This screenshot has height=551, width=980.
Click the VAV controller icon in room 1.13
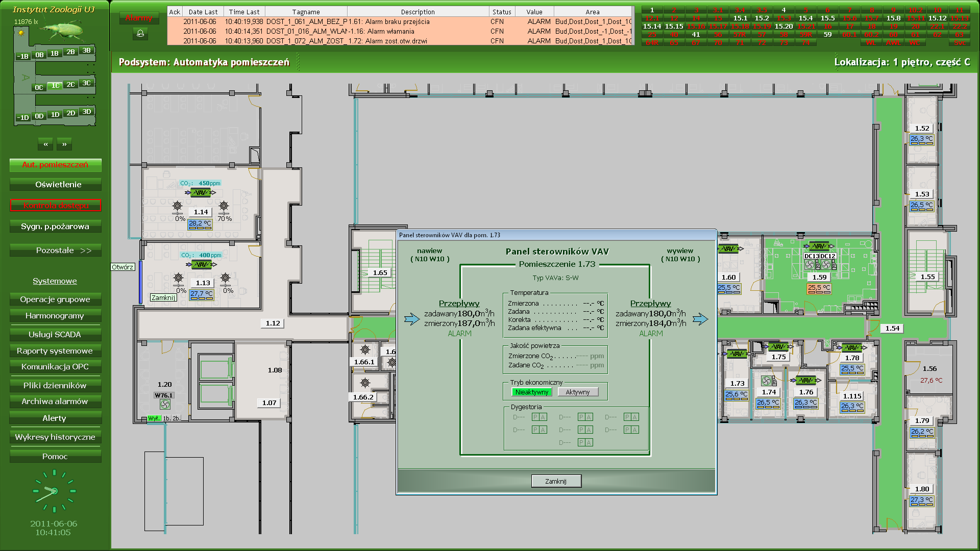[x=202, y=264]
